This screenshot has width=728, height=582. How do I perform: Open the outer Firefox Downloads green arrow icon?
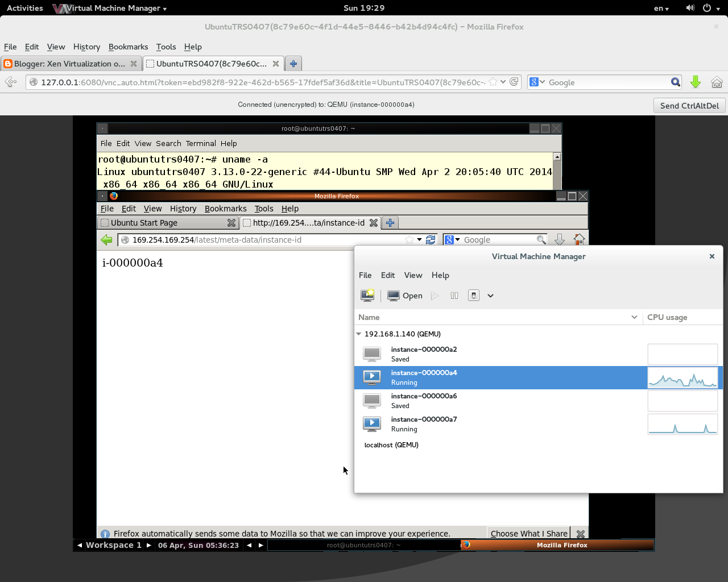[x=695, y=82]
